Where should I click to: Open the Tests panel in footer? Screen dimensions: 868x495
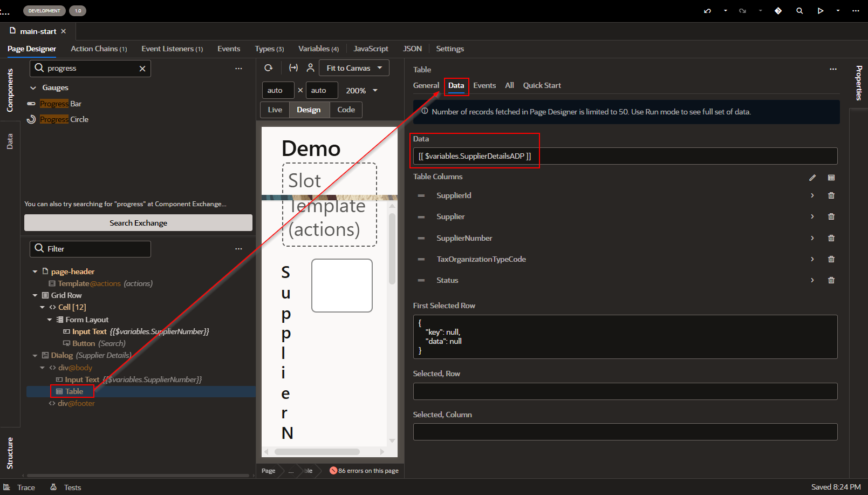tap(66, 487)
